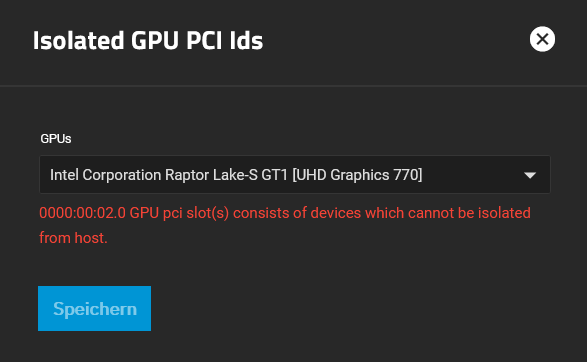The height and width of the screenshot is (362, 587).
Task: Click the Speichern button
Action: tap(94, 308)
